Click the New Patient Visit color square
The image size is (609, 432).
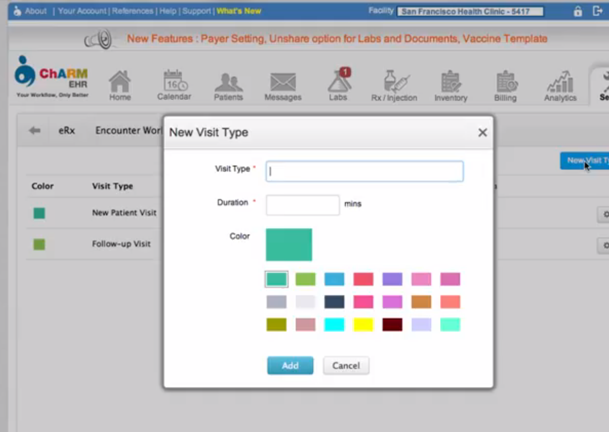click(39, 213)
